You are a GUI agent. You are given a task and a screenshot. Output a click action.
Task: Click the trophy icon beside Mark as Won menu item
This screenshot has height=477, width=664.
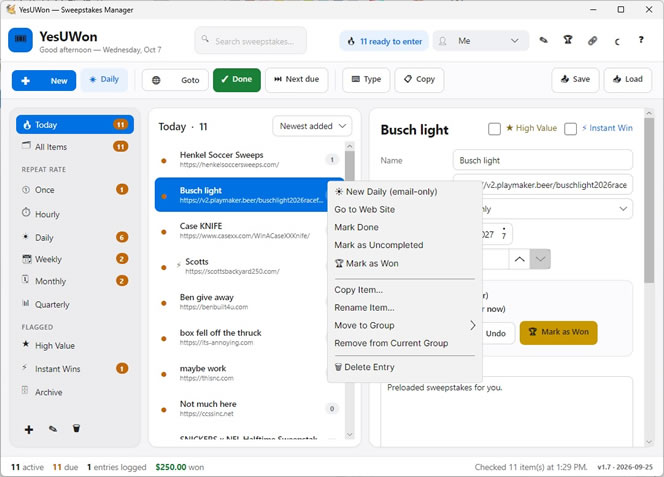click(339, 263)
